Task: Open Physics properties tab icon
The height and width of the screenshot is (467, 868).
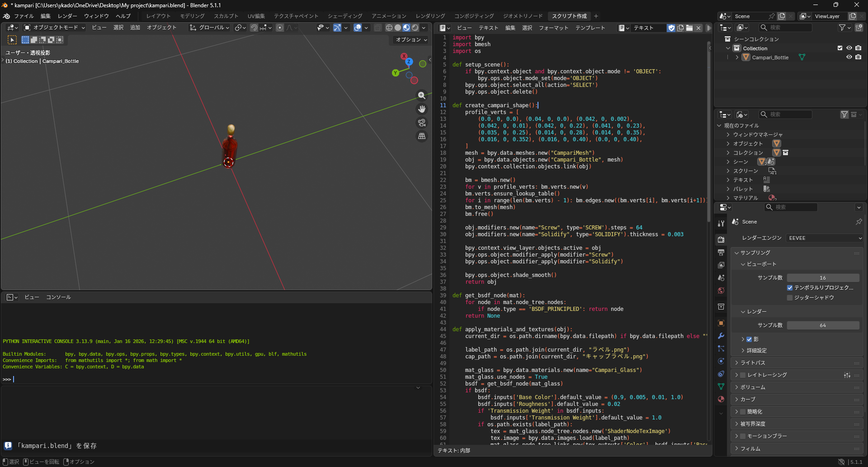Action: (x=721, y=361)
